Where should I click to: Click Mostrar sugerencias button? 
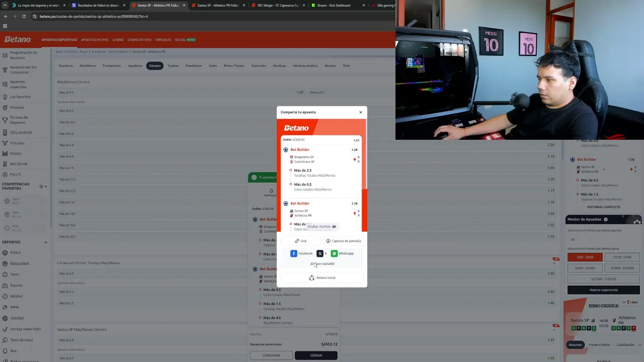604,290
